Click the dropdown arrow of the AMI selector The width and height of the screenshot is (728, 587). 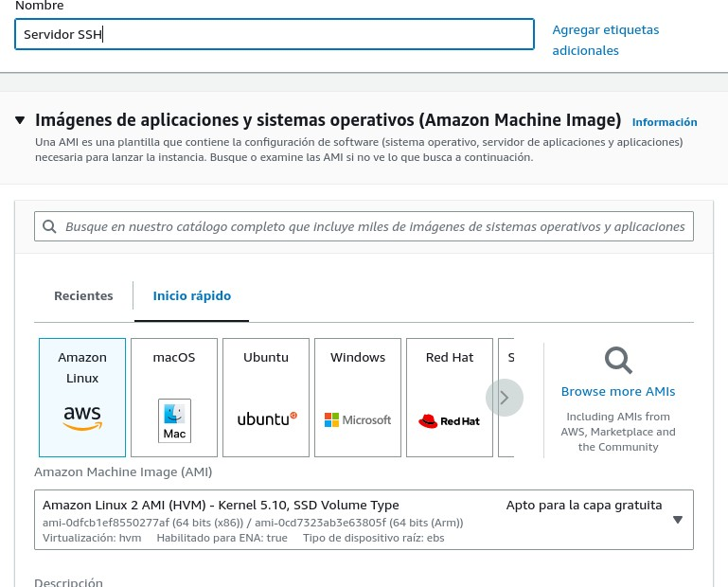678,520
